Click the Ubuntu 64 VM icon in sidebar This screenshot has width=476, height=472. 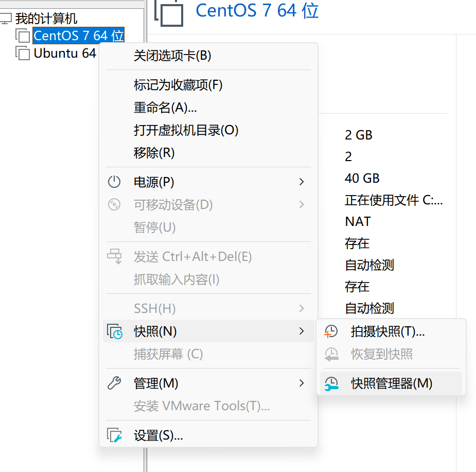(x=22, y=53)
